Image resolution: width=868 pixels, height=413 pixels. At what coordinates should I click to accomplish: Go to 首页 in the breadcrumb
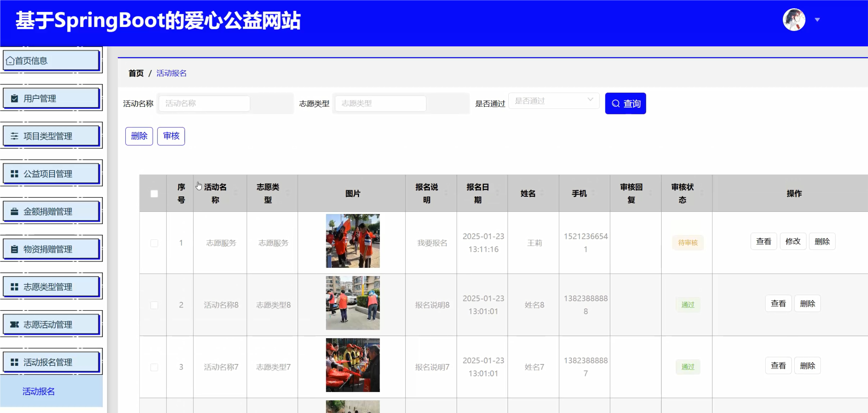[136, 73]
